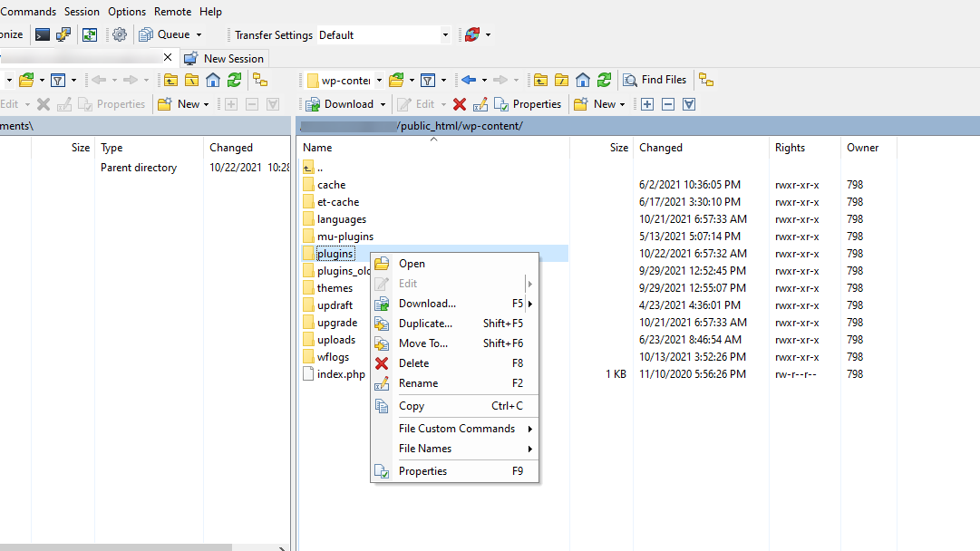Screen dimensions: 980x551
Task: Go to remote parent directory icon
Action: pyautogui.click(x=540, y=80)
